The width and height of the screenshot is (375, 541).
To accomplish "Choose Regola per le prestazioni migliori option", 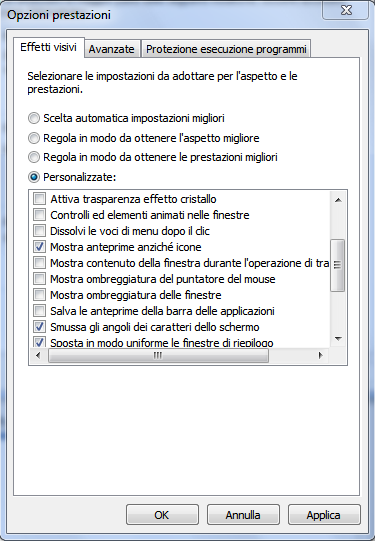I will pyautogui.click(x=34, y=157).
